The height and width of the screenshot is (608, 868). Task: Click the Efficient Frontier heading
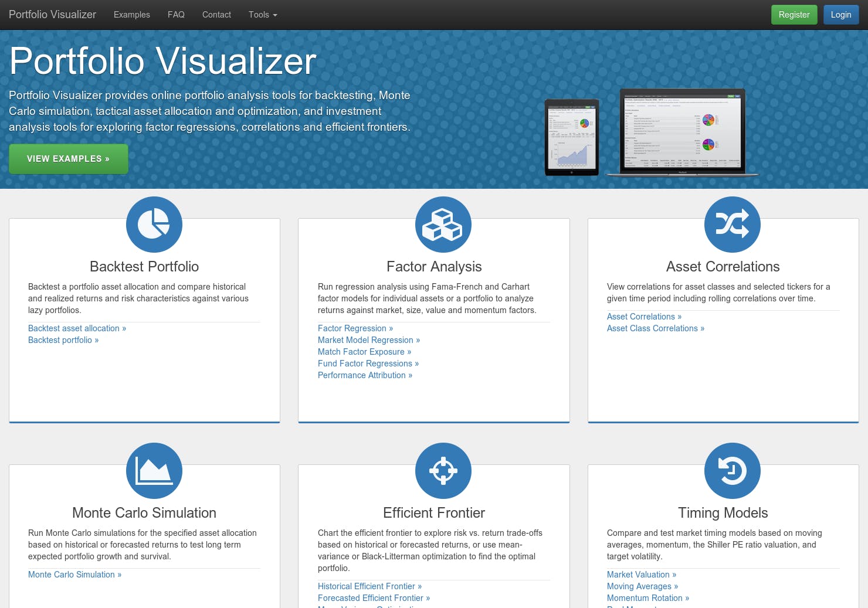(434, 513)
